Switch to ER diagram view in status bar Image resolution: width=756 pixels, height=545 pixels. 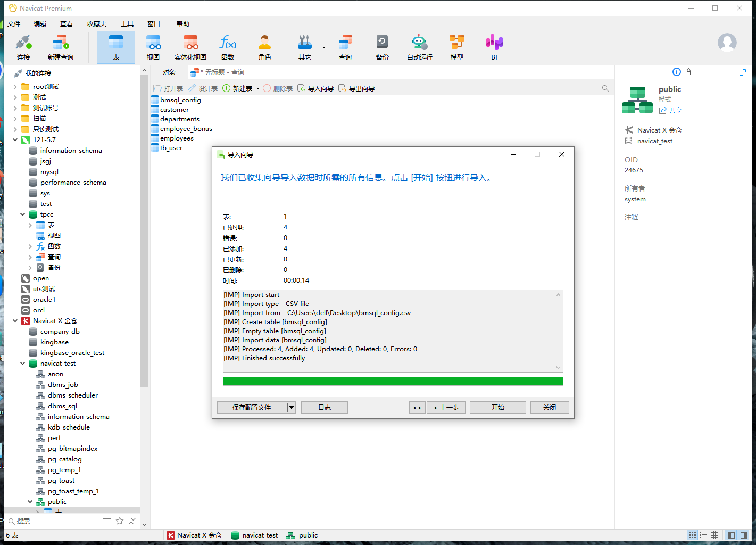click(x=715, y=535)
